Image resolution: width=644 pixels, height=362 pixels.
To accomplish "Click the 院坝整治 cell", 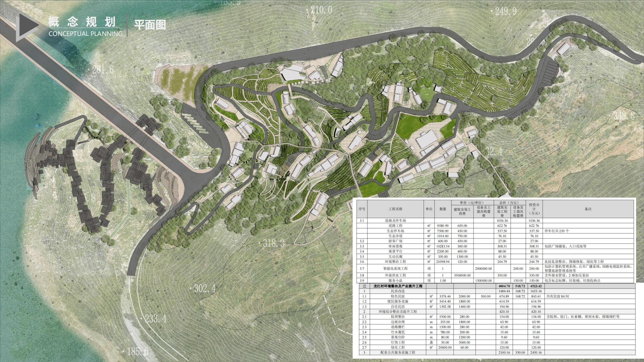I will click(x=398, y=317).
